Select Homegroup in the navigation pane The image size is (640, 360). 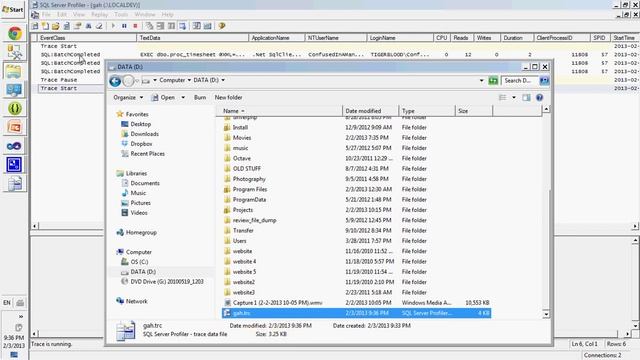click(x=137, y=233)
